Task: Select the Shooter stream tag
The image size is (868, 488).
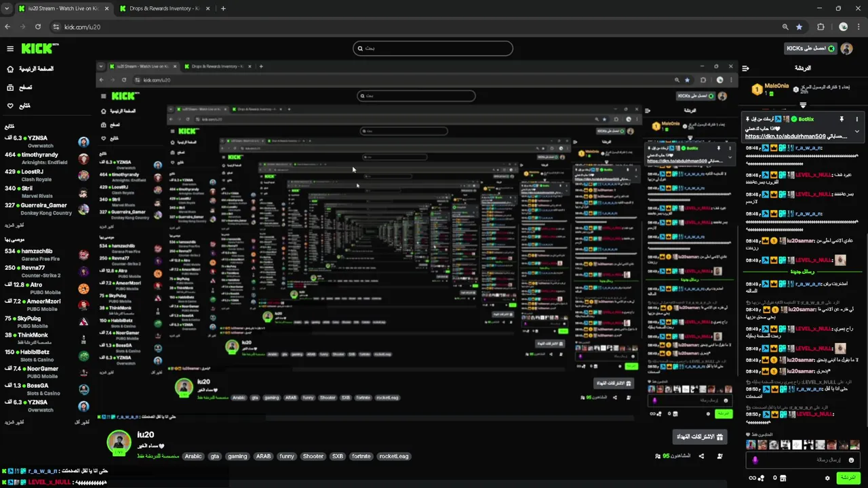Action: [313, 456]
